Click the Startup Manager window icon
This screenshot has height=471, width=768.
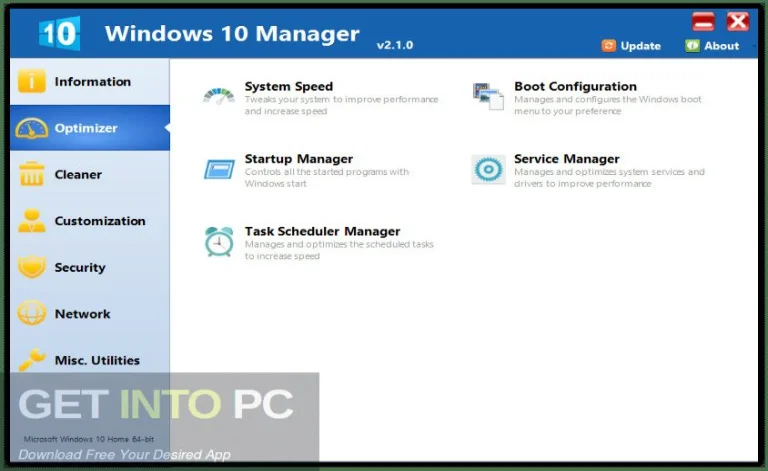(x=219, y=169)
